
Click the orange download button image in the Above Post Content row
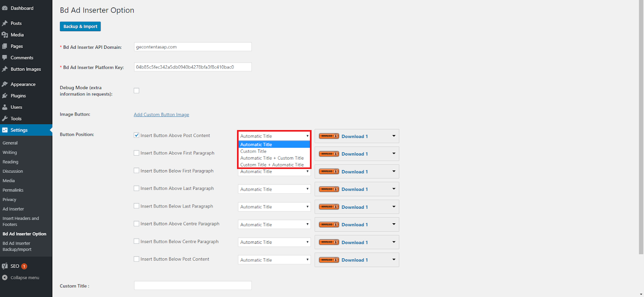click(329, 136)
